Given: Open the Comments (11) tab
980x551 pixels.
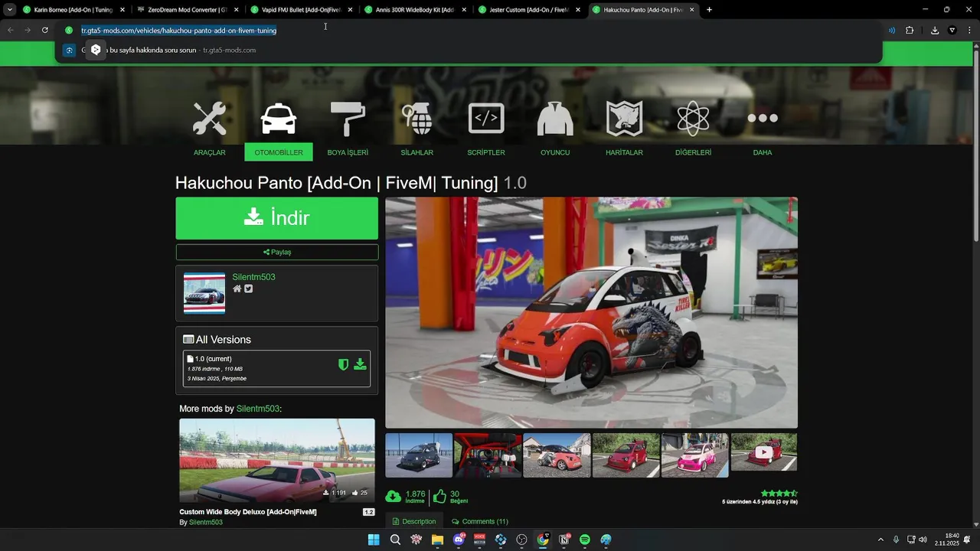Looking at the screenshot, I should click(480, 521).
